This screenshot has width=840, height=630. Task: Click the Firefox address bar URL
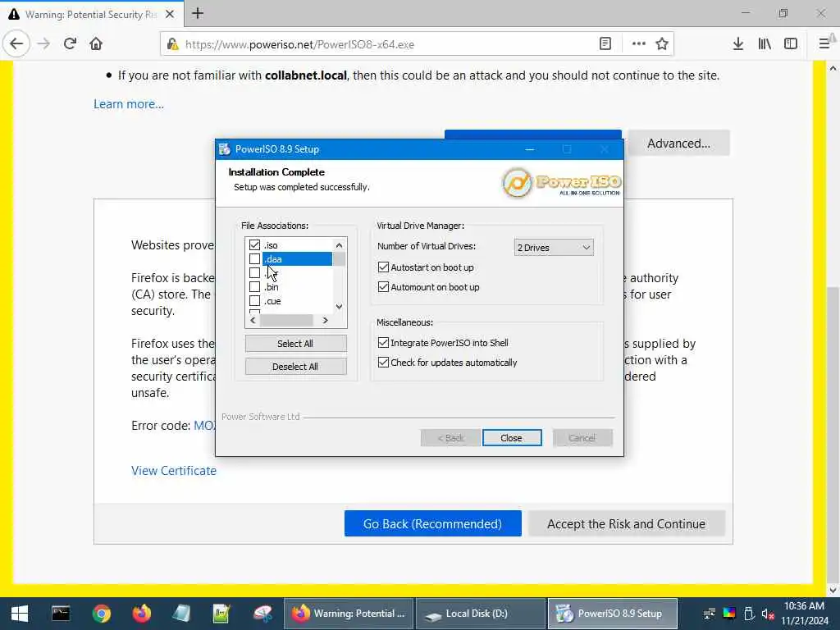[299, 44]
